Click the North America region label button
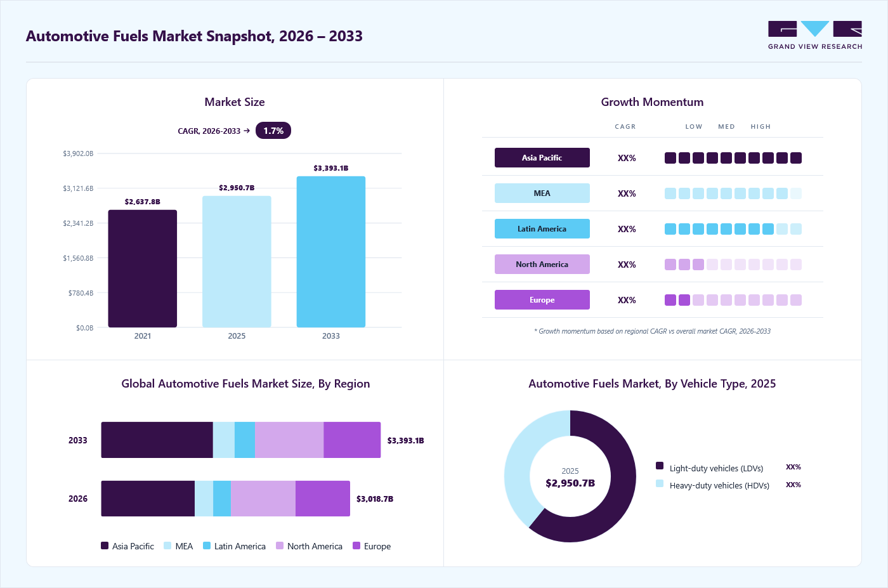Screen dimensions: 888x588 542,265
